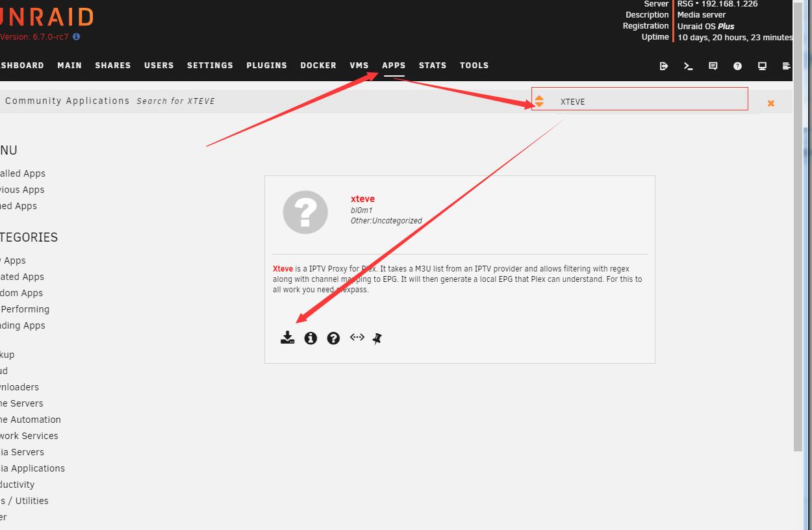Image resolution: width=812 pixels, height=530 pixels.
Task: Click the Community Applications heading
Action: click(x=68, y=101)
